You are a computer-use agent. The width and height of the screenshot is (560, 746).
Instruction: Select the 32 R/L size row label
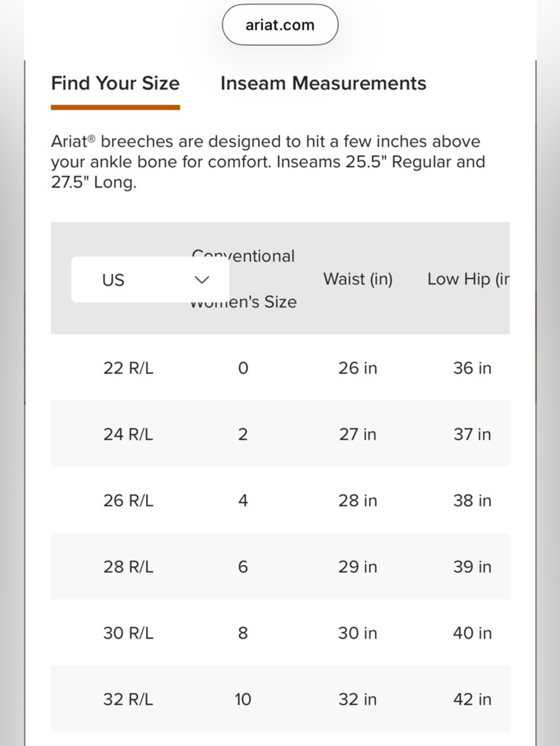128,699
